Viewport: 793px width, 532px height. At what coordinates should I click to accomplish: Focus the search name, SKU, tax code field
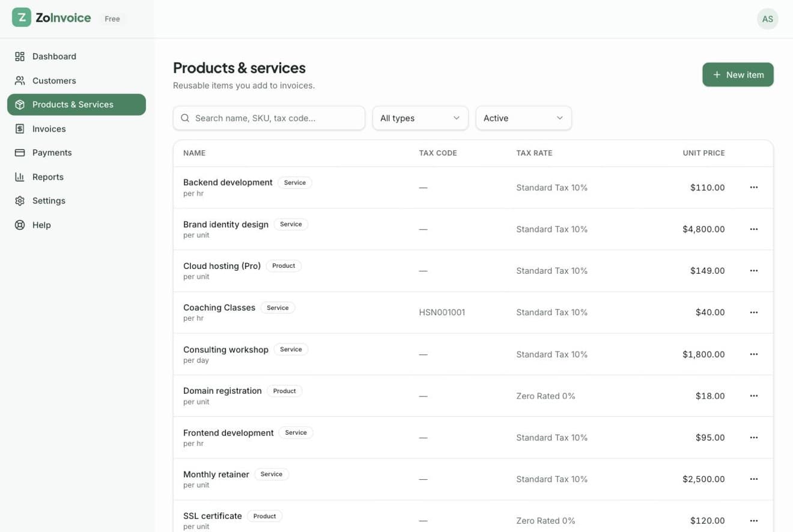[269, 118]
